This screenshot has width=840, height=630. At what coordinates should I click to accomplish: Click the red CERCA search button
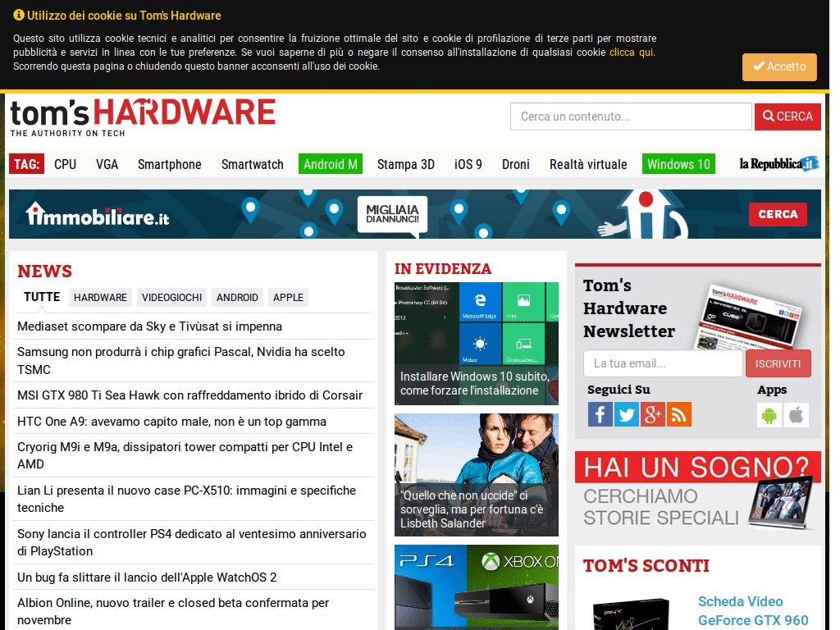tap(787, 116)
